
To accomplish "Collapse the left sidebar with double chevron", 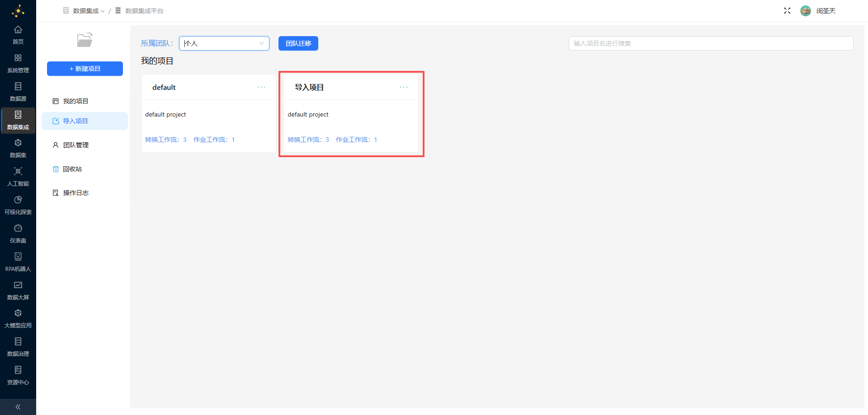I will coord(18,407).
